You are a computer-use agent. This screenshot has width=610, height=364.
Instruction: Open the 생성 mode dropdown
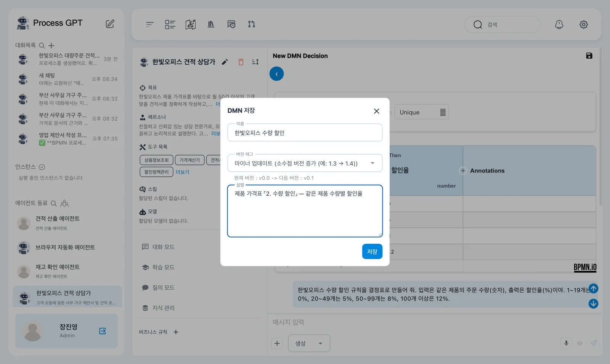click(x=309, y=343)
